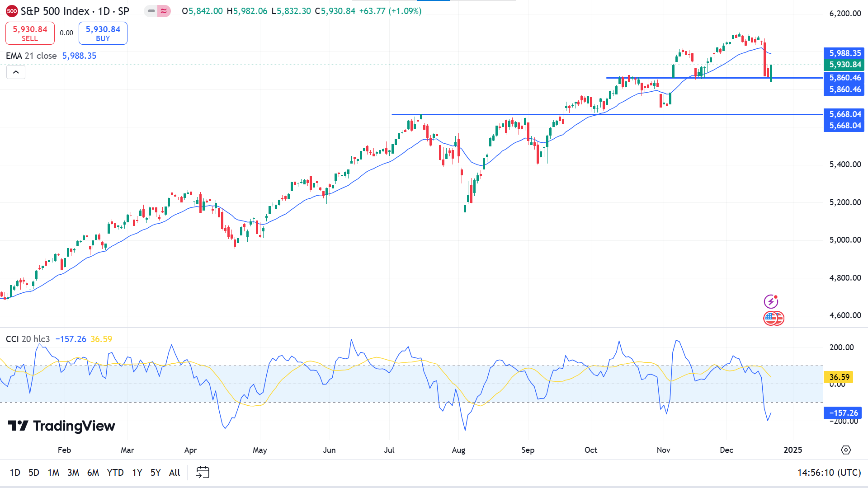Open the go-to-date calendar icon

coord(203,472)
